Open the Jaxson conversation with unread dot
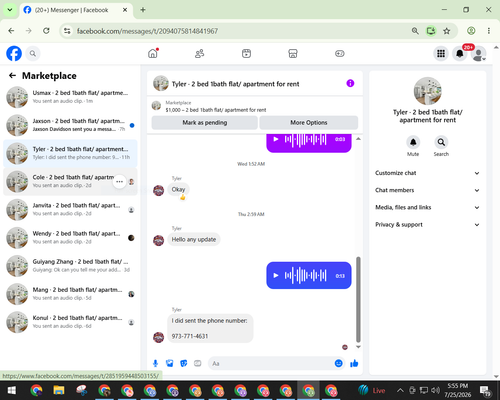The image size is (500, 400). coord(70,125)
